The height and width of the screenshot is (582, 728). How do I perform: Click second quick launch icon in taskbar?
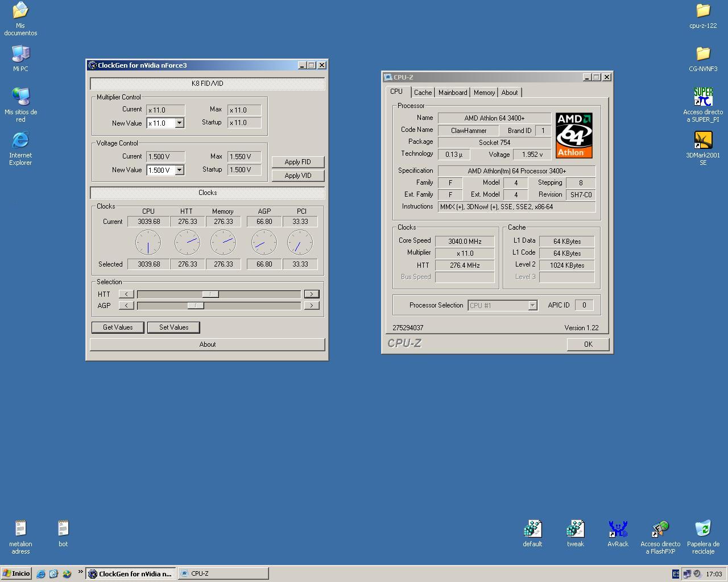(x=53, y=573)
